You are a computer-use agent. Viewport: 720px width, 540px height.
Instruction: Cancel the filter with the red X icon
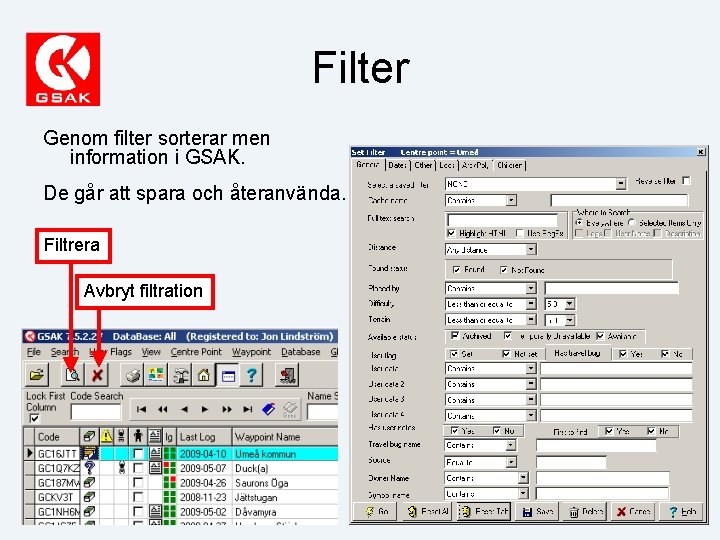click(97, 375)
